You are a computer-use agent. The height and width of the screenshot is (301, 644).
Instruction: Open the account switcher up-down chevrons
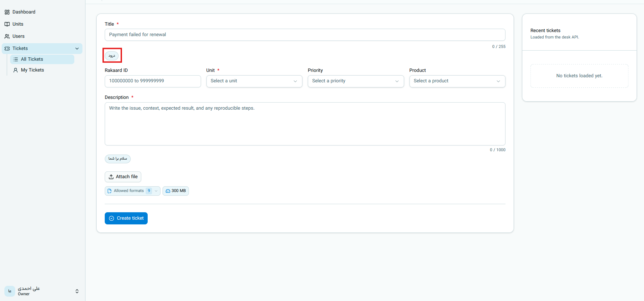click(x=77, y=291)
